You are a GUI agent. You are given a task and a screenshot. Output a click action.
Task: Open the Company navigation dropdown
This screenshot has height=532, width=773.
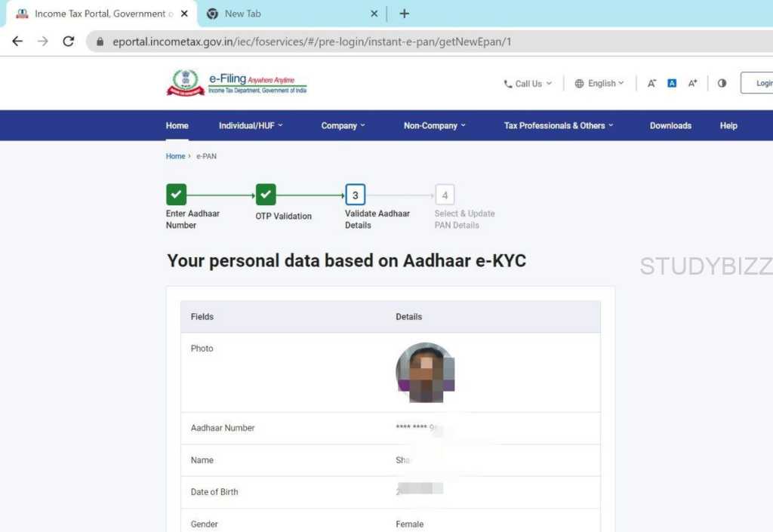click(343, 126)
